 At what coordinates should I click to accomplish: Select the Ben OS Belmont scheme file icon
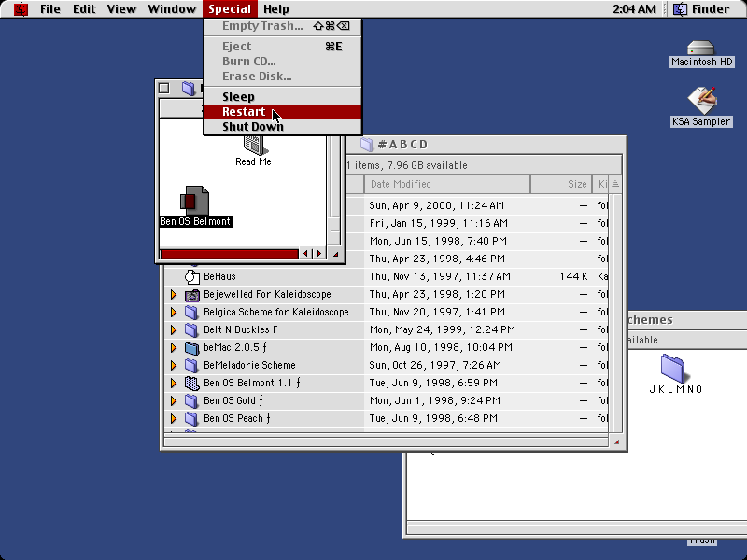point(194,201)
